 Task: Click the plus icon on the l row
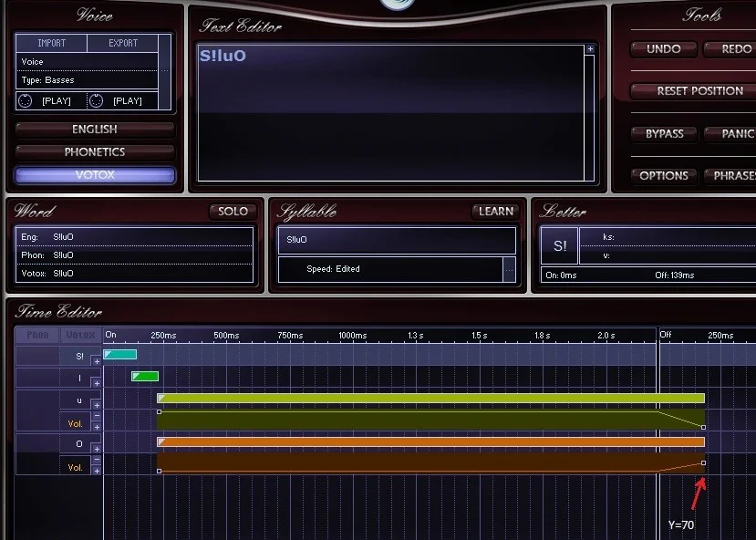[97, 383]
